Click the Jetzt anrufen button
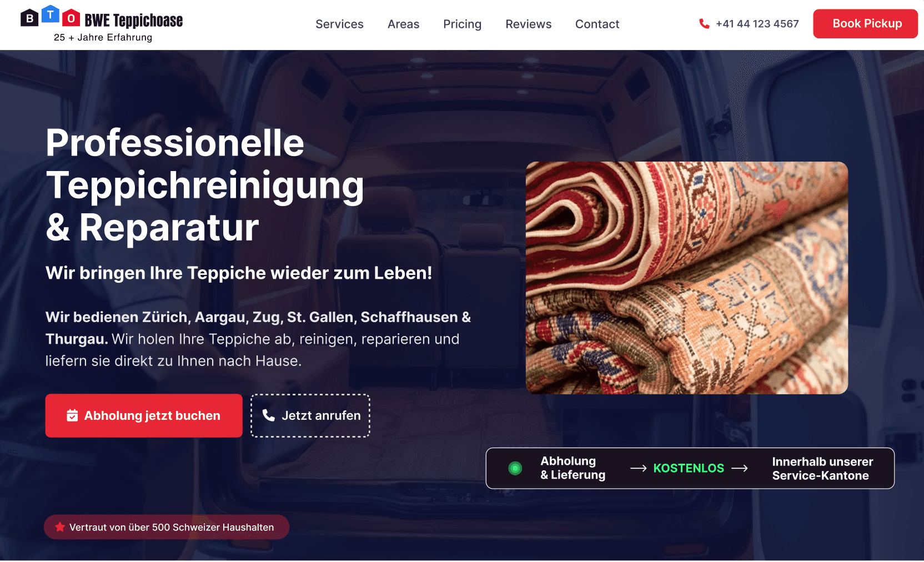Screen dimensions: 924x562 point(310,415)
